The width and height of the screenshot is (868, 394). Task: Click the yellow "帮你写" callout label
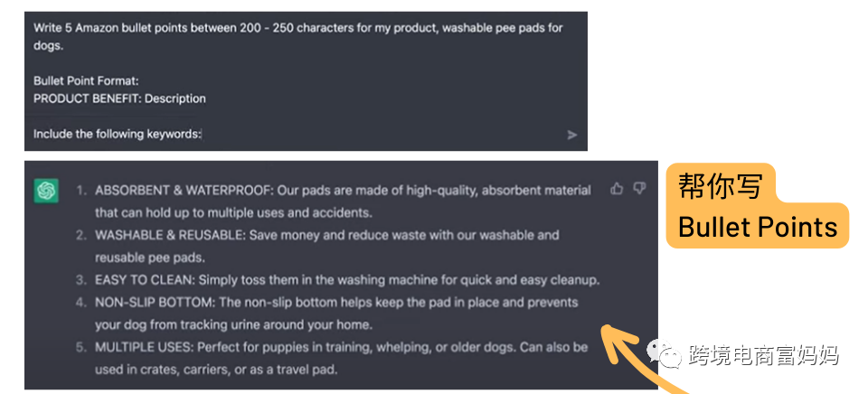tap(721, 186)
